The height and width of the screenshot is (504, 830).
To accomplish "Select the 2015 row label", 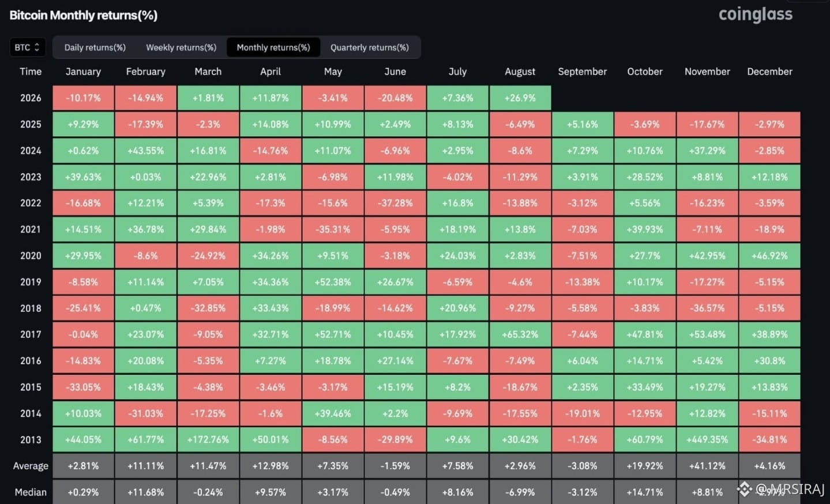I will 31,387.
